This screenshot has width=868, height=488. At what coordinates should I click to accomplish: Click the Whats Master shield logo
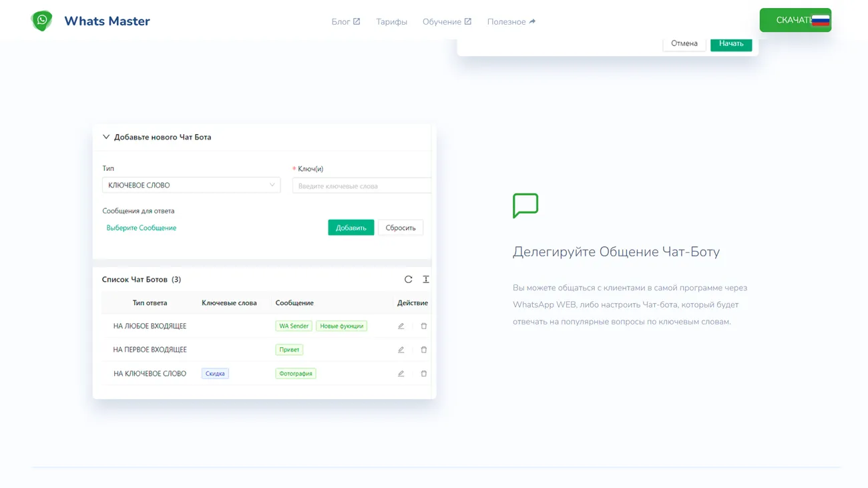pos(41,21)
